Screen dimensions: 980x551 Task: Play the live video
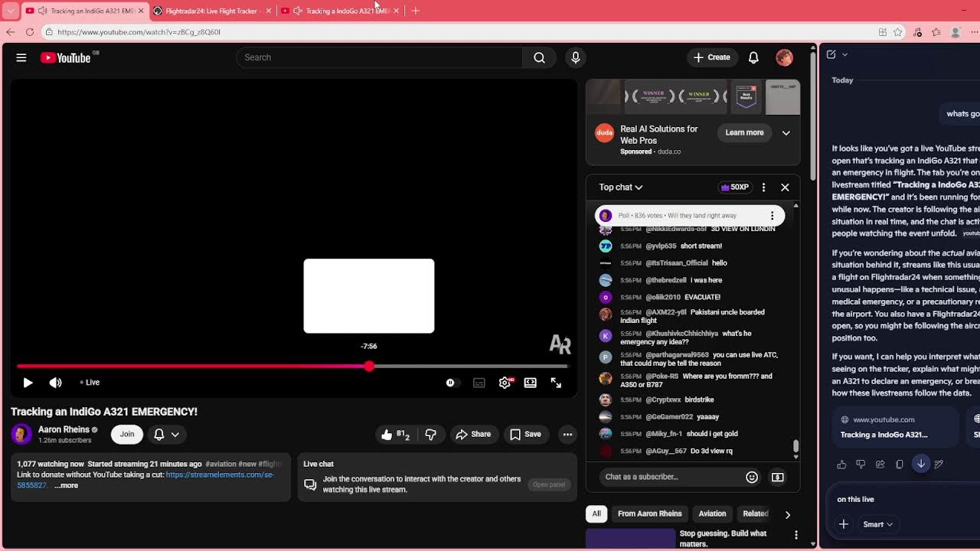tap(28, 383)
